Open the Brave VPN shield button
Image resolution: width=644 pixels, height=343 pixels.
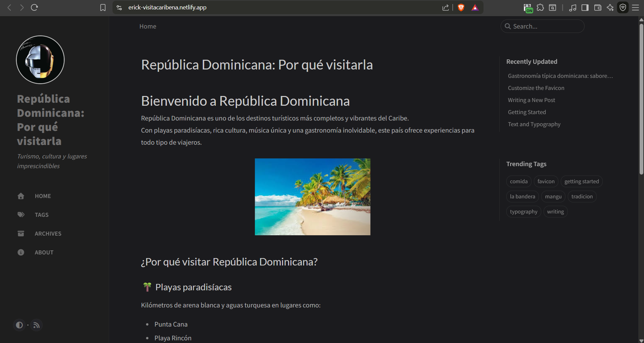point(623,7)
